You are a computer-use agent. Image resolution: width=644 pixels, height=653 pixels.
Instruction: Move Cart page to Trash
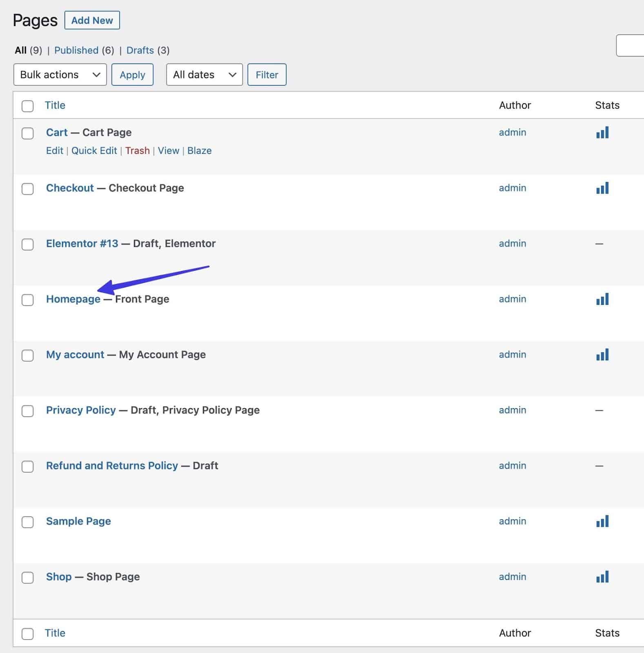click(x=138, y=151)
